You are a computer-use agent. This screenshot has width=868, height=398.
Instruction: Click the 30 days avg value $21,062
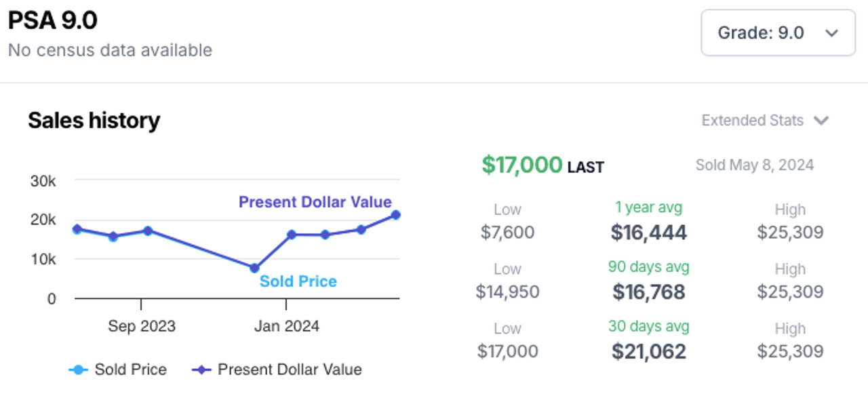[x=649, y=351]
